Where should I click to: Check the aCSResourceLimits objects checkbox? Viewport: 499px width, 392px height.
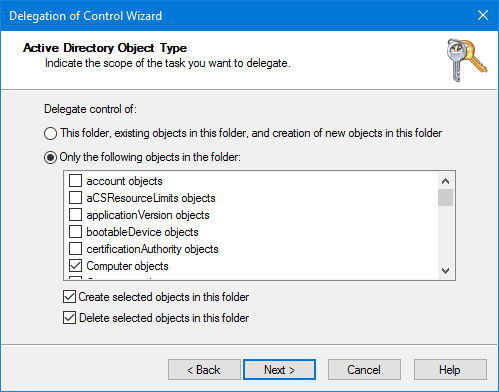[75, 198]
